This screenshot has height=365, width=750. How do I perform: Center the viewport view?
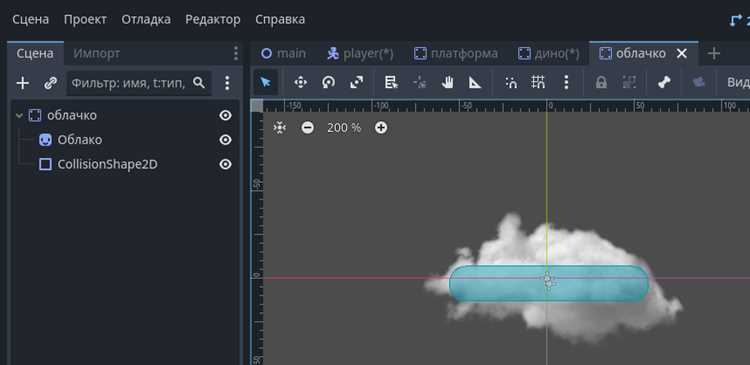(279, 128)
